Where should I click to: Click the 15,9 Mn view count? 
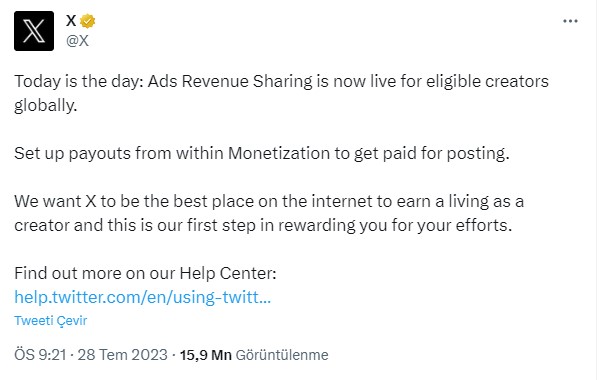pos(205,355)
